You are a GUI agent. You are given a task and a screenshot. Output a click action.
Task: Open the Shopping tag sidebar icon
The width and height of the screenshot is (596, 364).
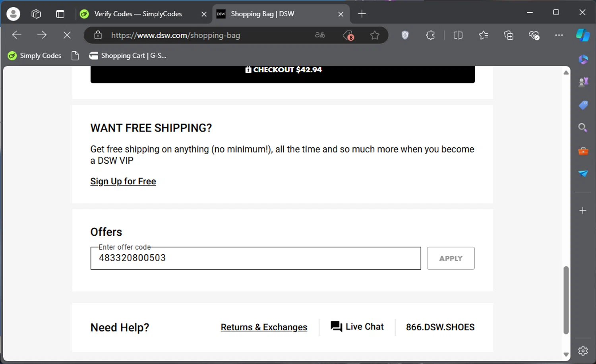[583, 105]
